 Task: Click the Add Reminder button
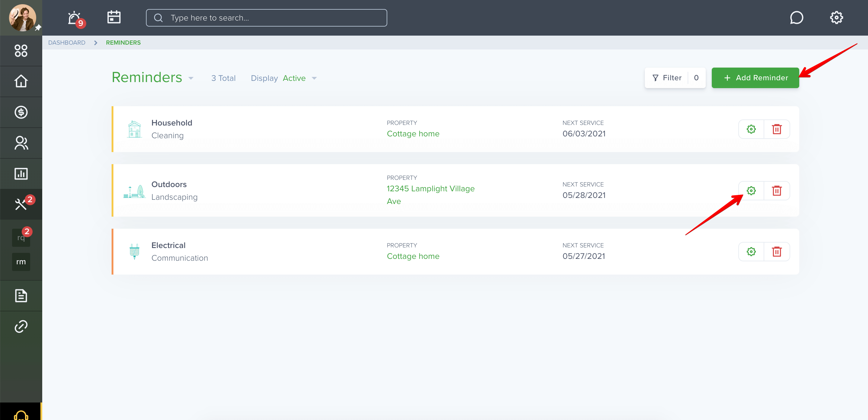point(755,78)
